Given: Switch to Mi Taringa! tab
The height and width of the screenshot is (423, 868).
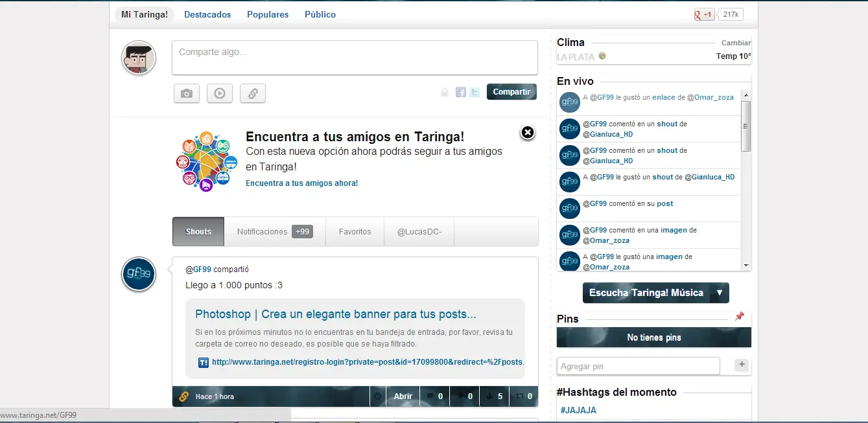Looking at the screenshot, I should coord(145,14).
